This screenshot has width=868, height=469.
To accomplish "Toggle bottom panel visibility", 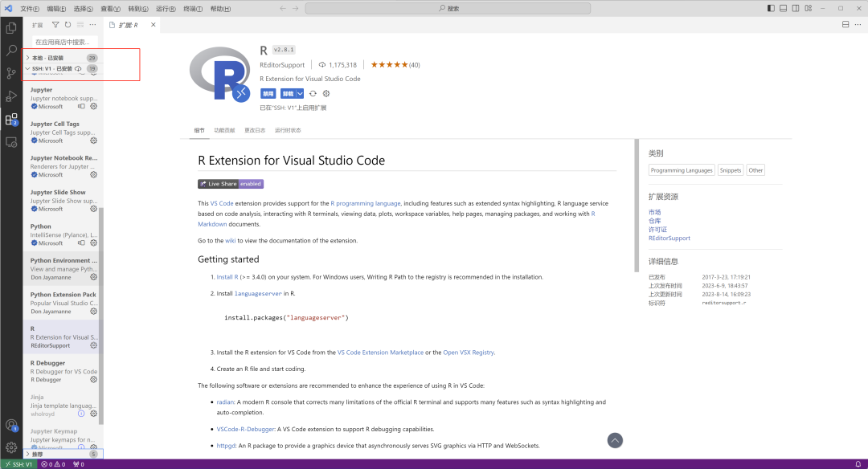I will point(784,8).
